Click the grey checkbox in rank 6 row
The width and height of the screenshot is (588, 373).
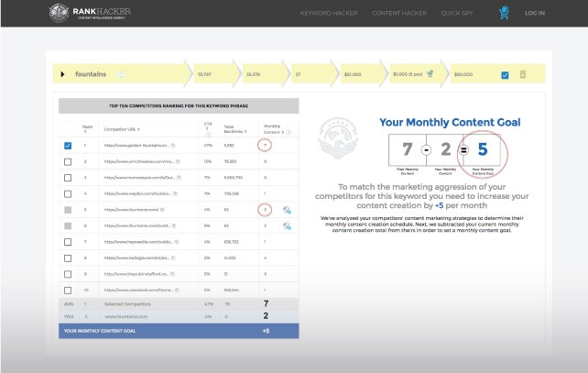[68, 225]
